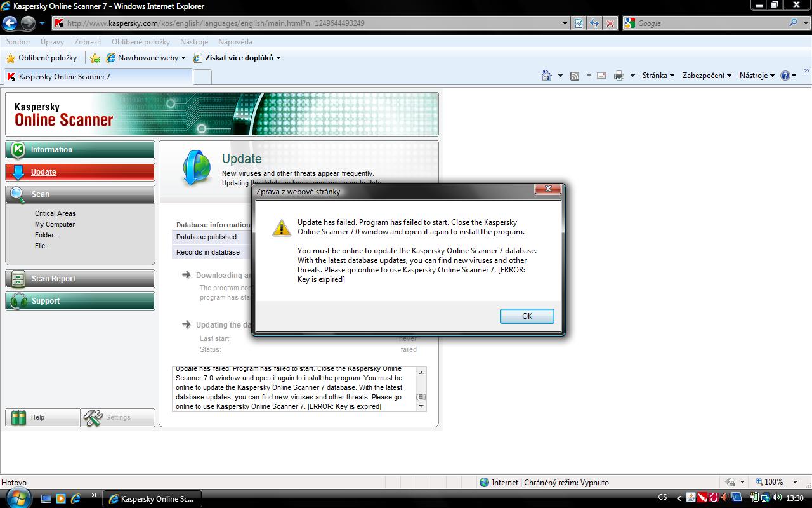Click the Settings button with tools icon
This screenshot has width=812, height=508.
click(x=118, y=417)
